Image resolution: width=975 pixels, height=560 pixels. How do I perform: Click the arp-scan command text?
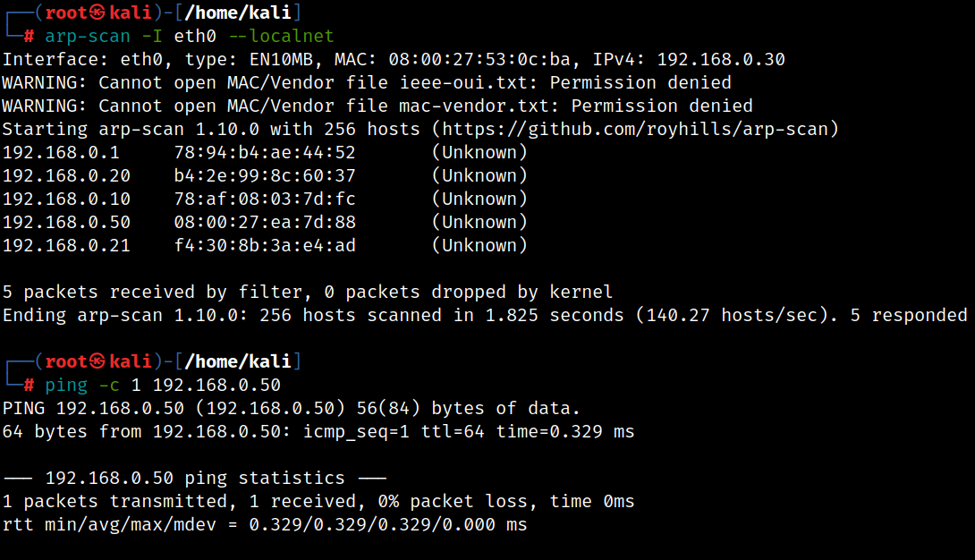coord(88,37)
